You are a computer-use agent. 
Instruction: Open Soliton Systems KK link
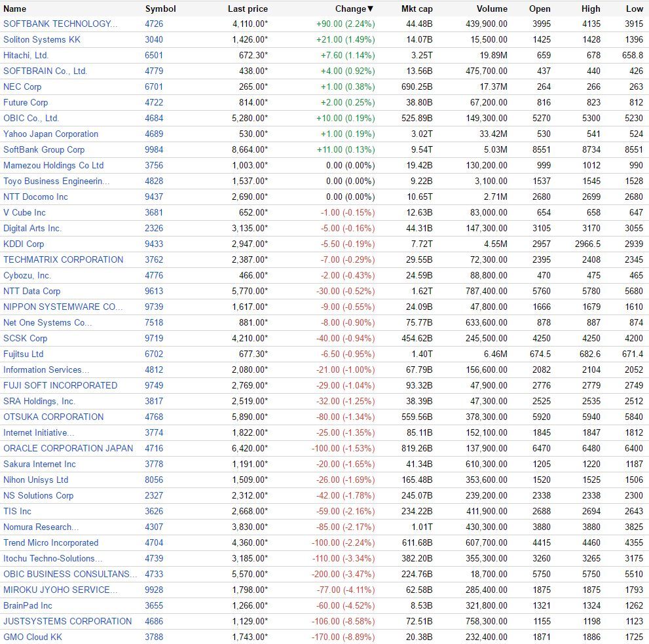42,40
